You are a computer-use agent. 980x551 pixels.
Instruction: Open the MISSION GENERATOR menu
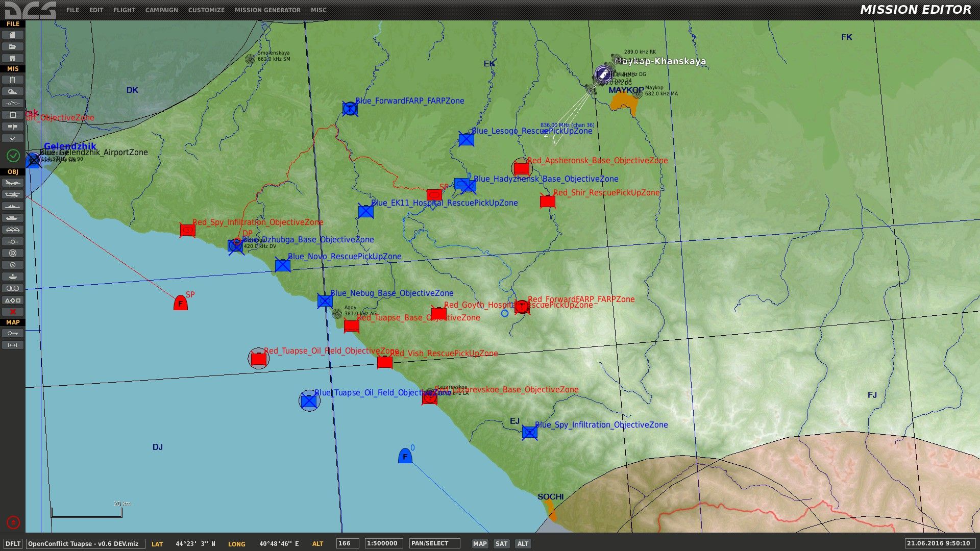tap(267, 10)
